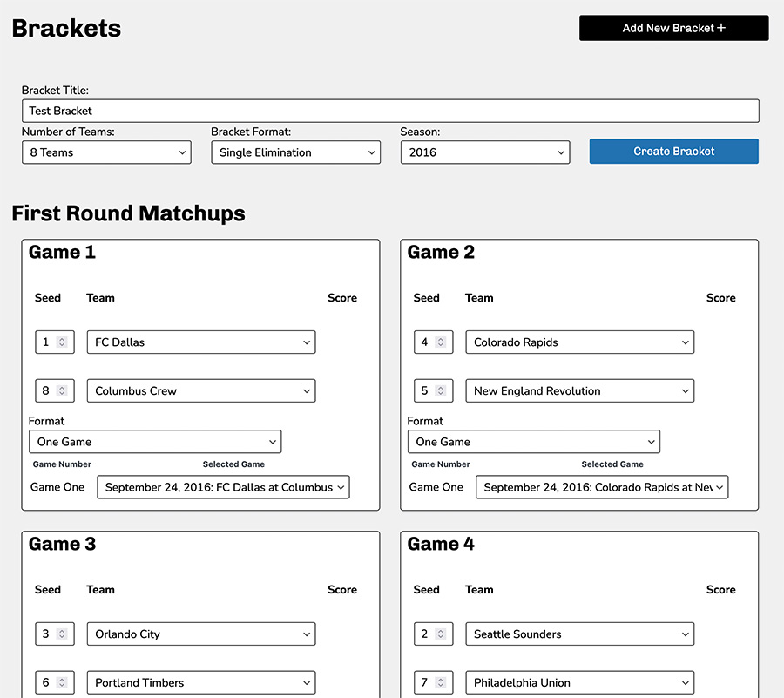Click the seed 2 stepper for Seattle Sounders
The width and height of the screenshot is (784, 698).
click(x=441, y=634)
